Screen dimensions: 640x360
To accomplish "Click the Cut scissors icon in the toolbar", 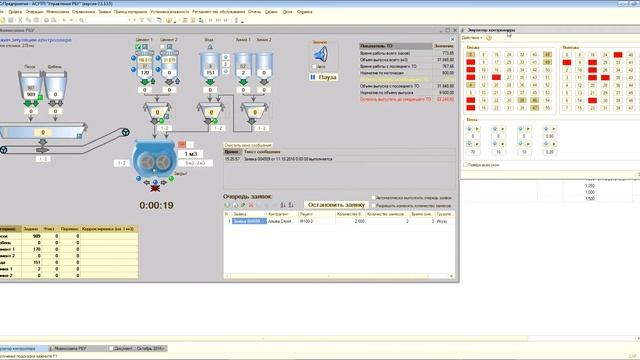I will (20, 20).
